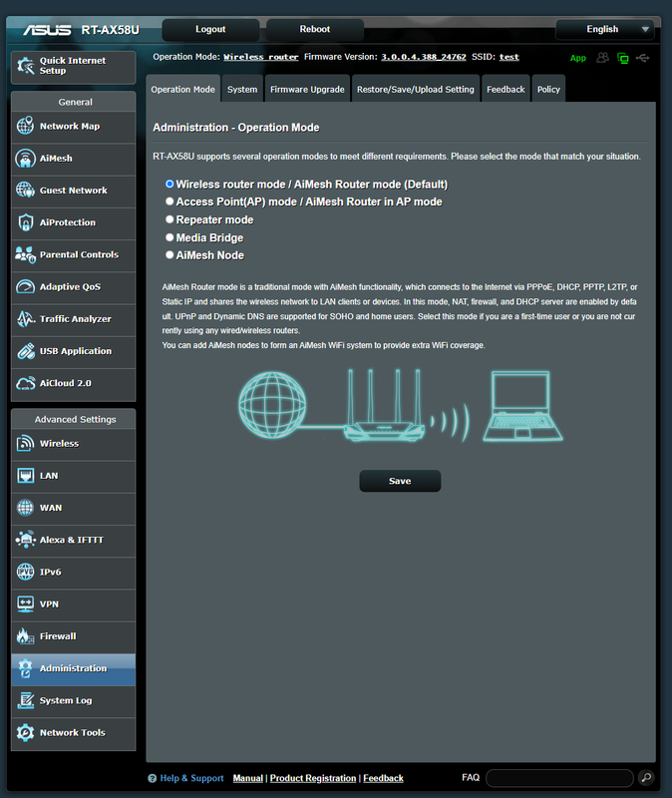Screen dimensions: 672x798
Task: Open the Guest Network icon
Action: pos(26,191)
